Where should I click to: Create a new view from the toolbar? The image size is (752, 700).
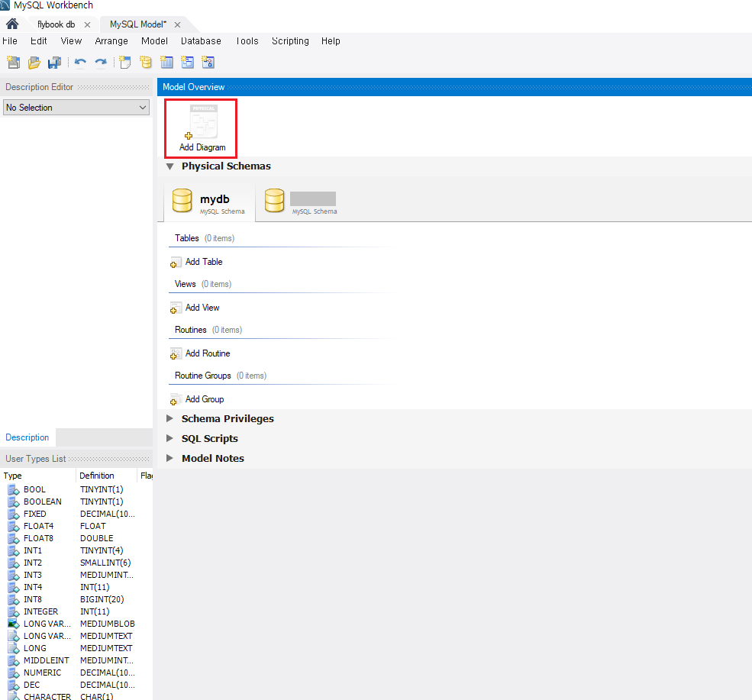click(x=187, y=63)
